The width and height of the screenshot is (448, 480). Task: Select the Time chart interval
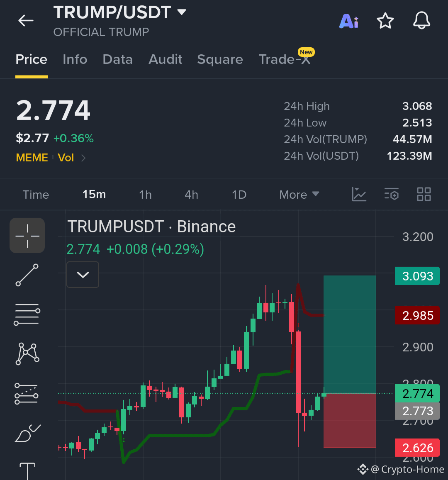point(36,195)
